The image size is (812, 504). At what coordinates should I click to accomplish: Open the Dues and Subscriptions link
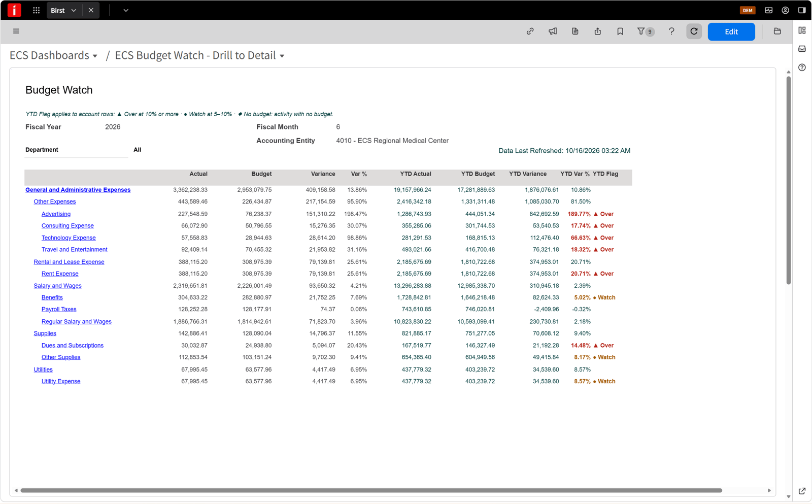73,346
